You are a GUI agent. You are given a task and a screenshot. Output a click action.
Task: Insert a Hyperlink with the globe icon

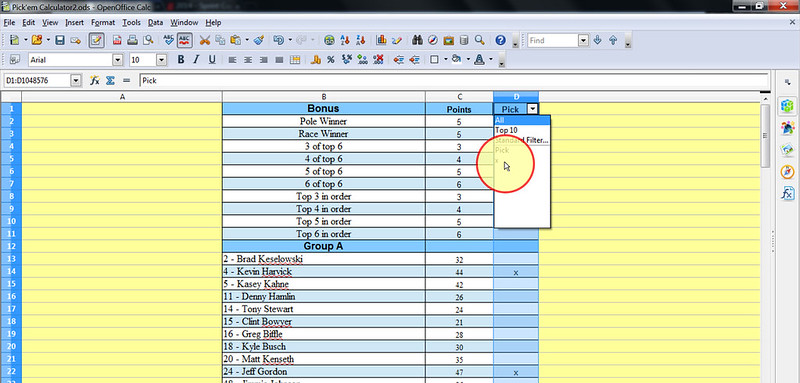click(x=330, y=40)
